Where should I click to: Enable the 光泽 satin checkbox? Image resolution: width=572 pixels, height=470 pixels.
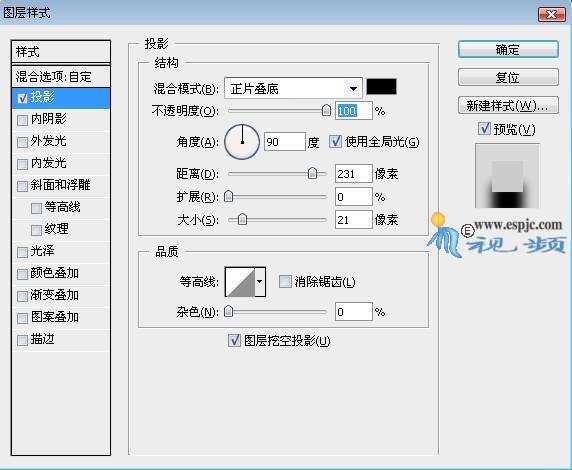pyautogui.click(x=22, y=252)
